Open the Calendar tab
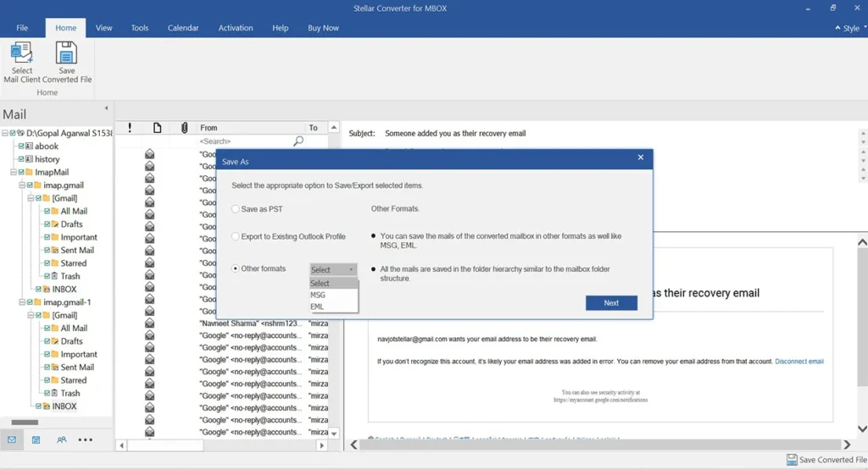 click(183, 28)
